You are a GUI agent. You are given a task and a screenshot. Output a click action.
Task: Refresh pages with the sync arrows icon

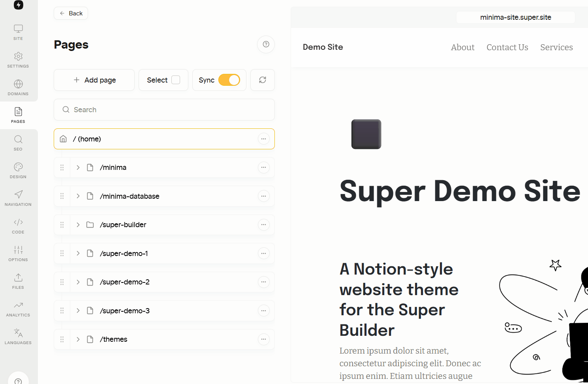(x=263, y=80)
